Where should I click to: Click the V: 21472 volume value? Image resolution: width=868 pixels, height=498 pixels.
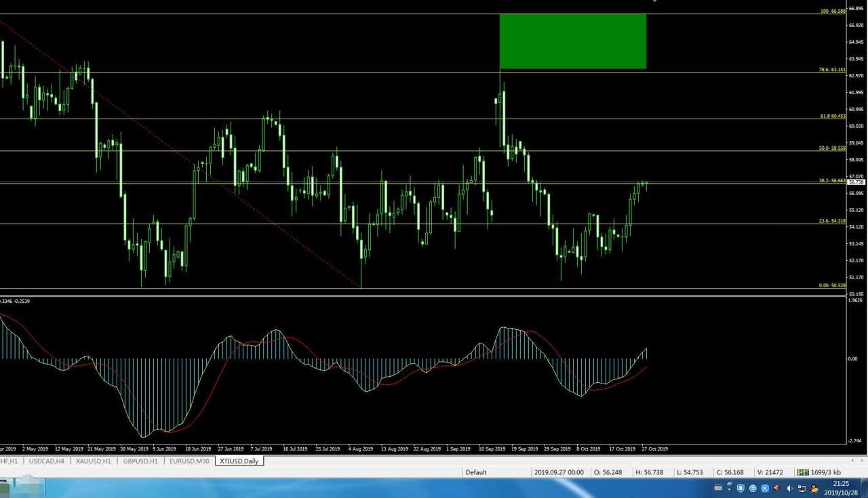point(770,472)
